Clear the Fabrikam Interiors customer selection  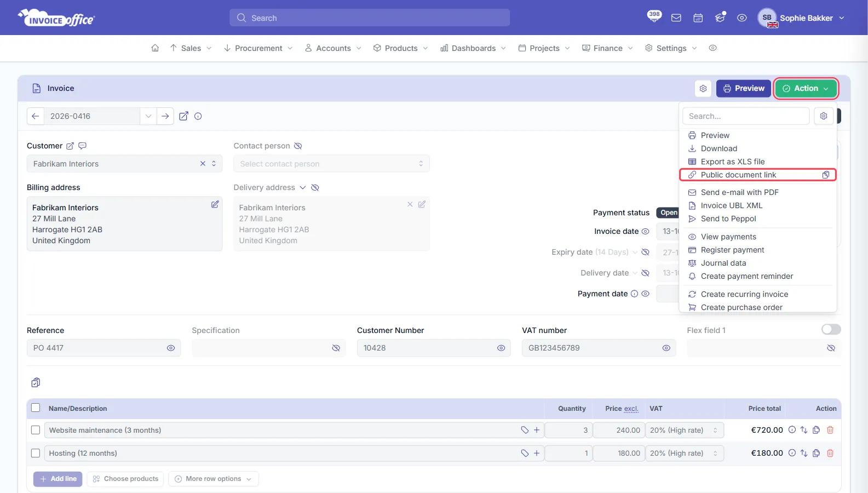coord(203,164)
